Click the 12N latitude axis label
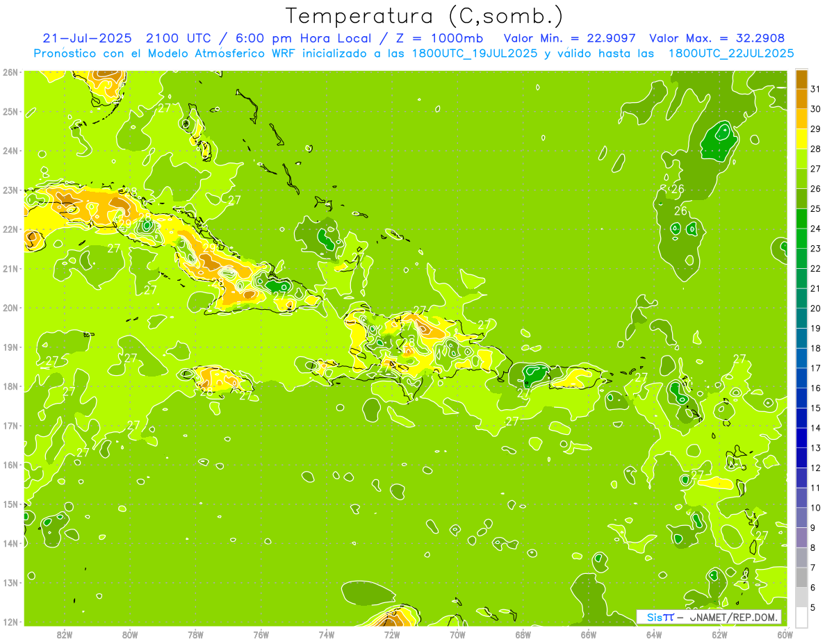The height and width of the screenshot is (644, 834). [x=10, y=622]
